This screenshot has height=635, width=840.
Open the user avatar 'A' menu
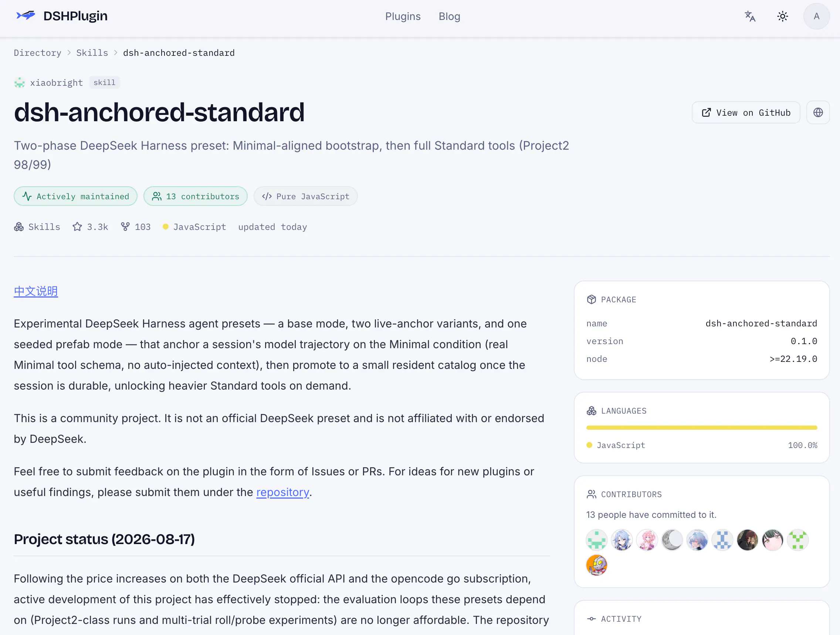[x=816, y=16]
